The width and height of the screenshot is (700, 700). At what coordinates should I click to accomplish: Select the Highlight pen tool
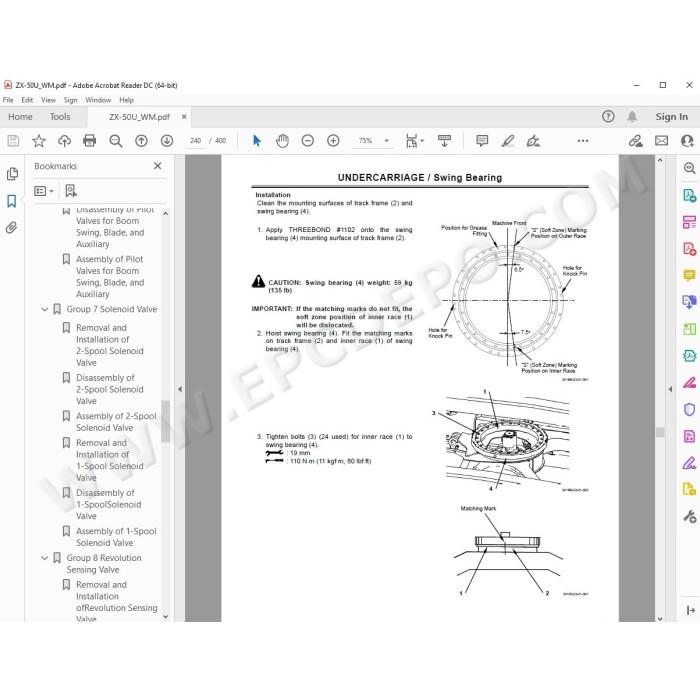tap(508, 141)
